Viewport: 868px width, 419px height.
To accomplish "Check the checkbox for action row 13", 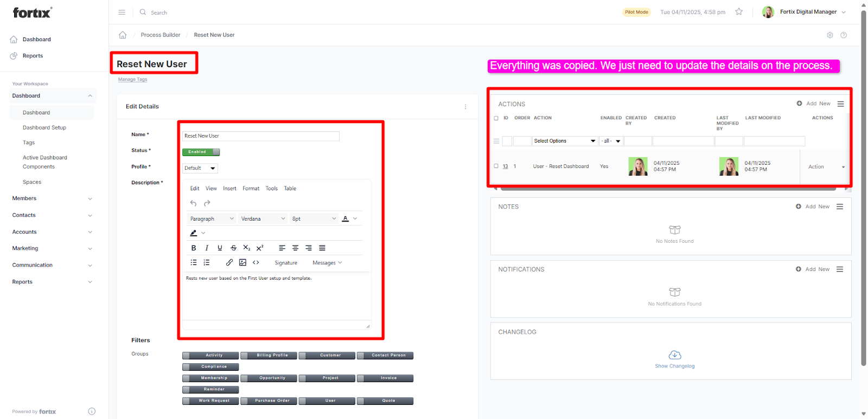I will (496, 166).
